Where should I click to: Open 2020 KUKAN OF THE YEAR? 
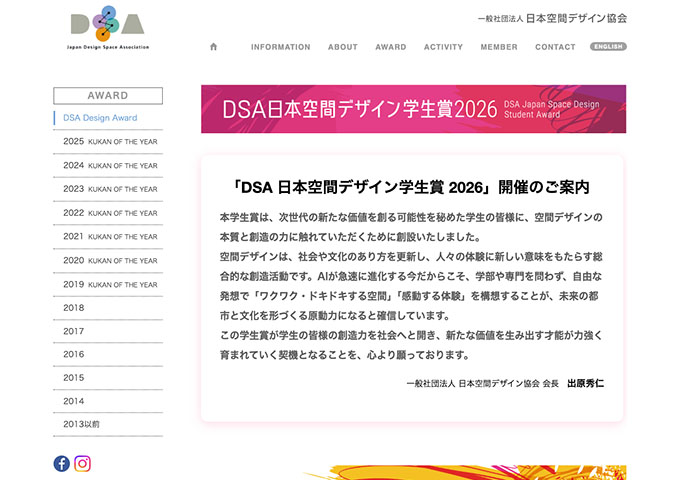[x=110, y=261]
